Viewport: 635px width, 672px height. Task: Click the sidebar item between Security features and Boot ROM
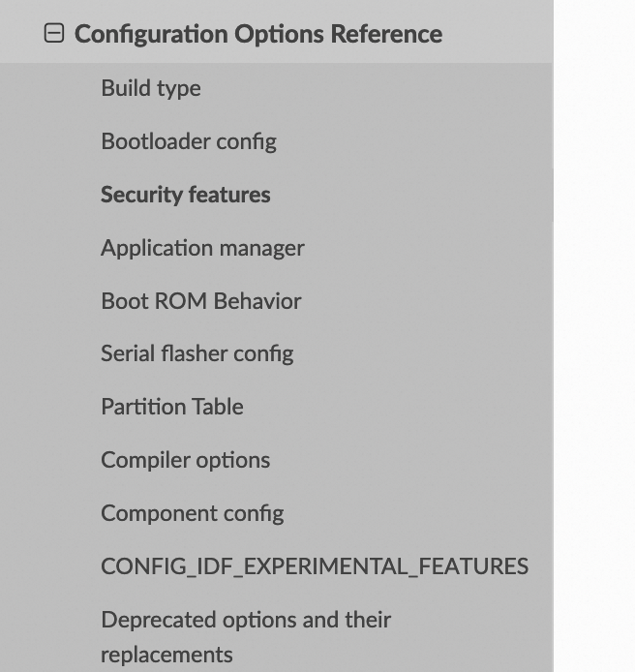click(202, 248)
